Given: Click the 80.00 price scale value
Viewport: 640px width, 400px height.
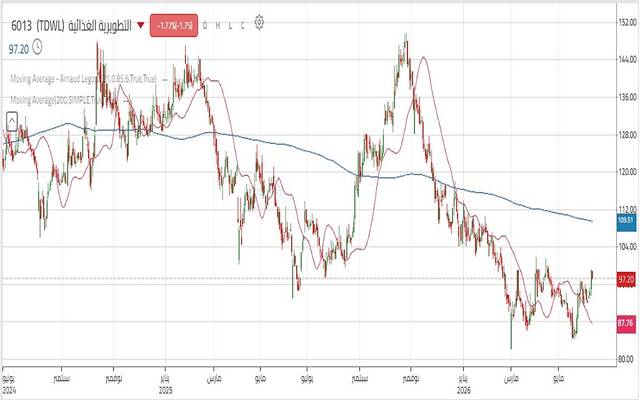Looking at the screenshot, I should click(628, 359).
